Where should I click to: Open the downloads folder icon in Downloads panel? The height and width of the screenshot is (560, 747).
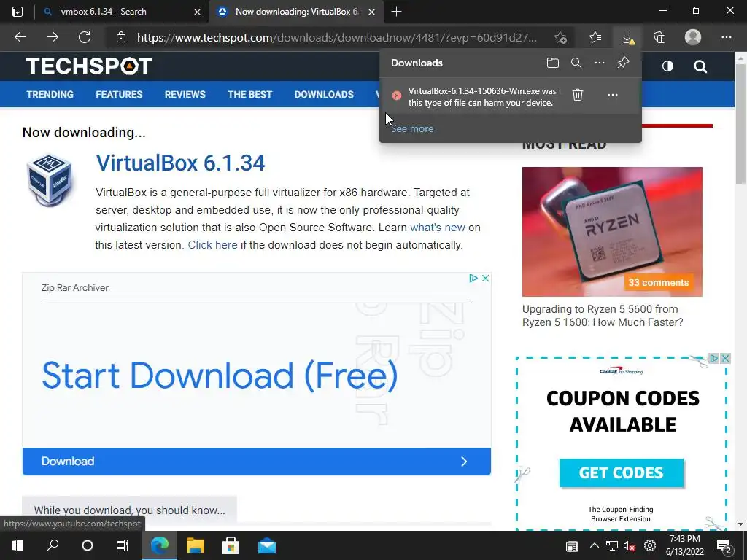(x=553, y=63)
